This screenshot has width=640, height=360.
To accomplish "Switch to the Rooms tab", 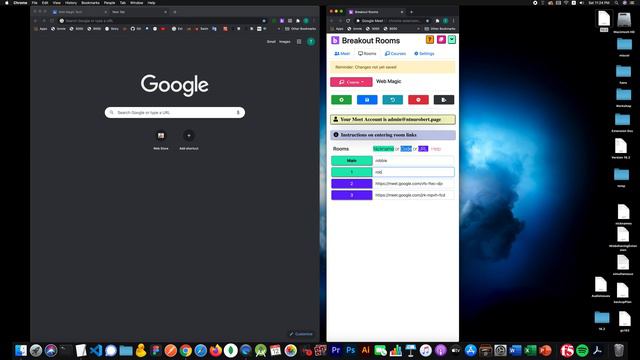I will (367, 53).
